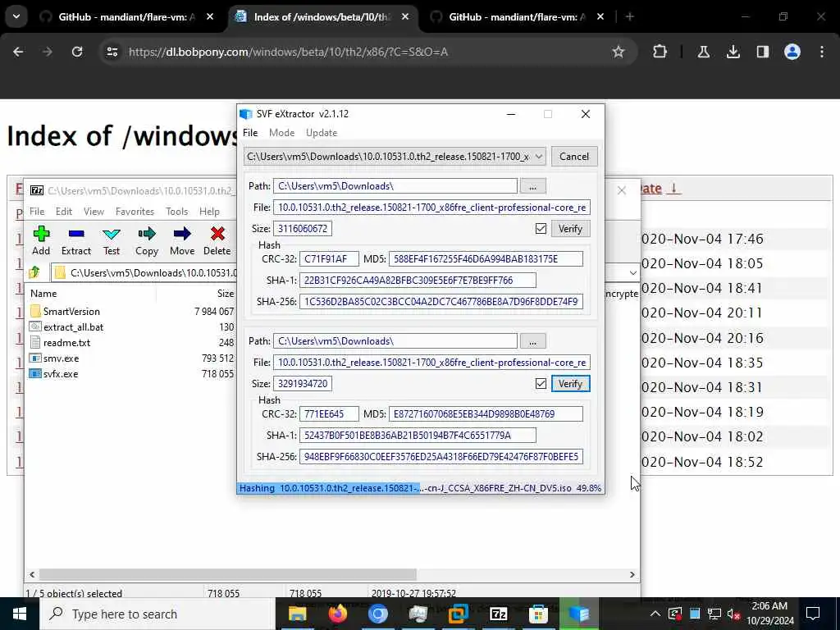This screenshot has height=630, width=840.
Task: Browse for the second Path folder
Action: click(x=532, y=341)
